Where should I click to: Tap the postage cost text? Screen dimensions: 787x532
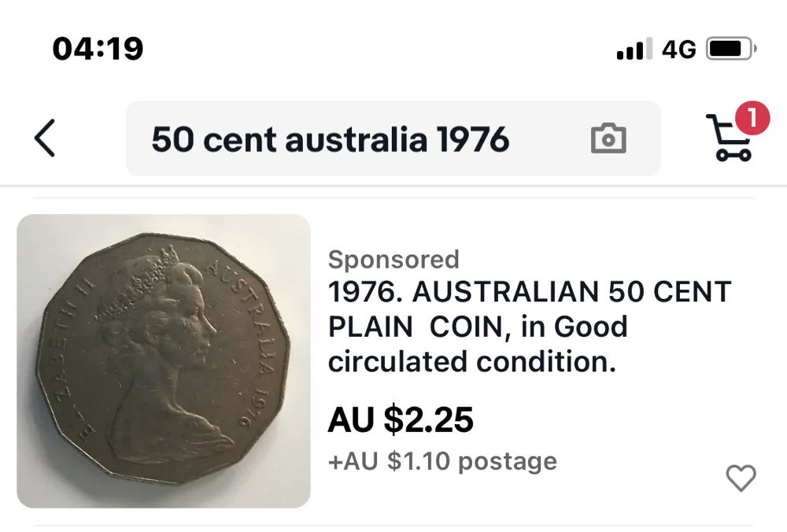[x=441, y=460]
